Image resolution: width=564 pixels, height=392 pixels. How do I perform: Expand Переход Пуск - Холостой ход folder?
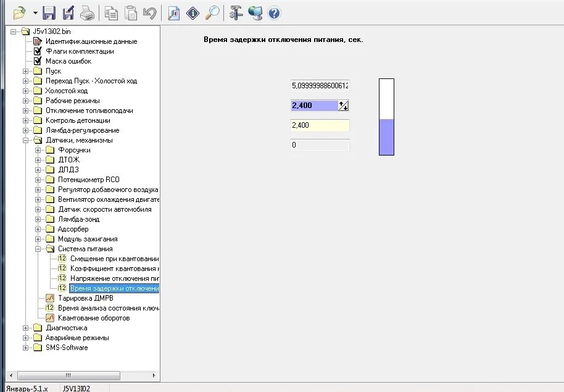coord(25,81)
